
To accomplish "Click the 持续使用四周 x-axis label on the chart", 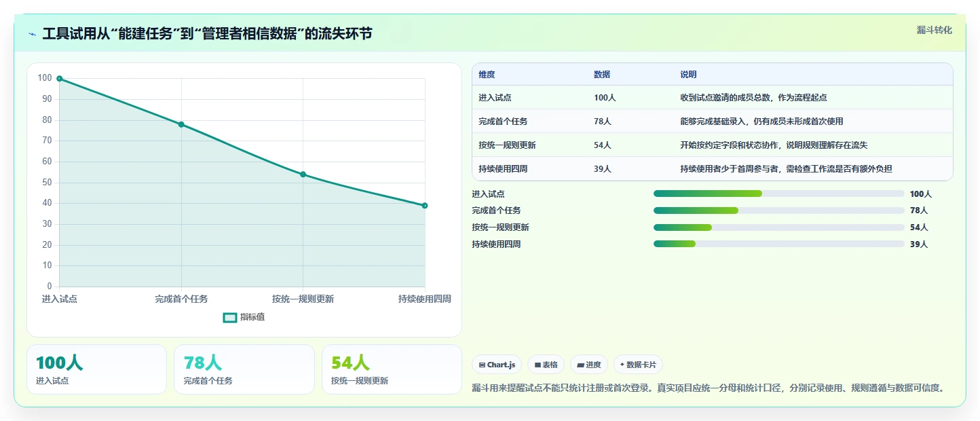I will pos(425,299).
